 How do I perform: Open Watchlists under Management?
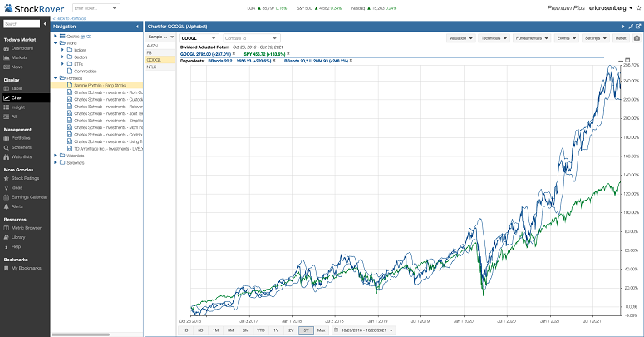click(17, 156)
